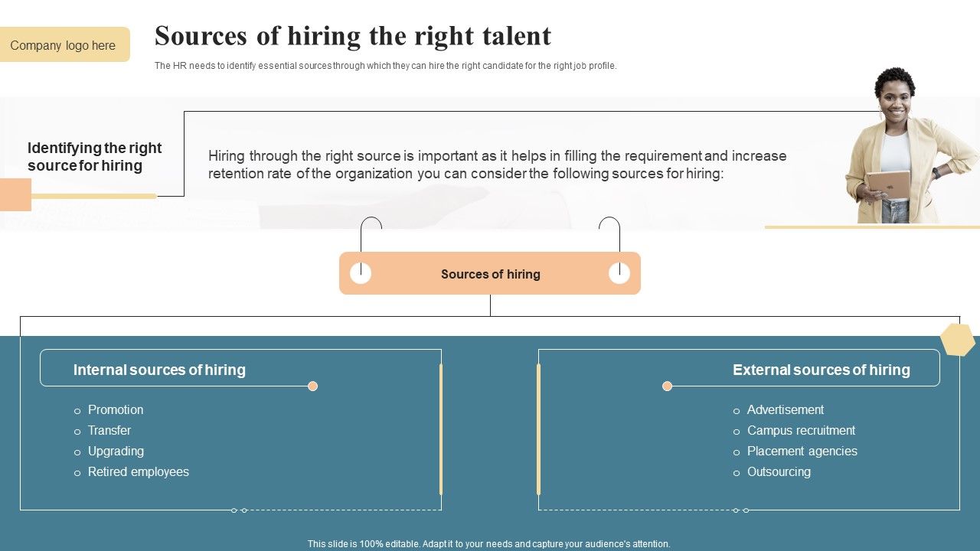Click the Internal sources of hiring heading
The width and height of the screenshot is (980, 551).
[159, 370]
